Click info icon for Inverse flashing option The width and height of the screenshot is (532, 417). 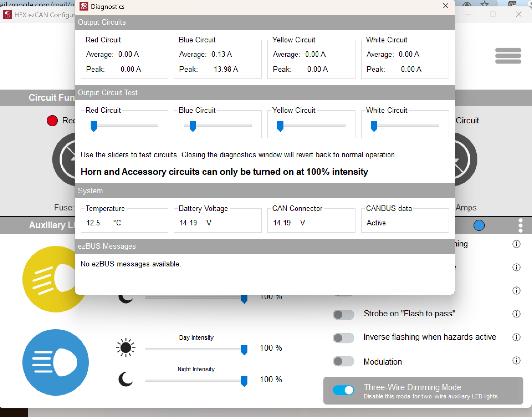[x=516, y=337]
